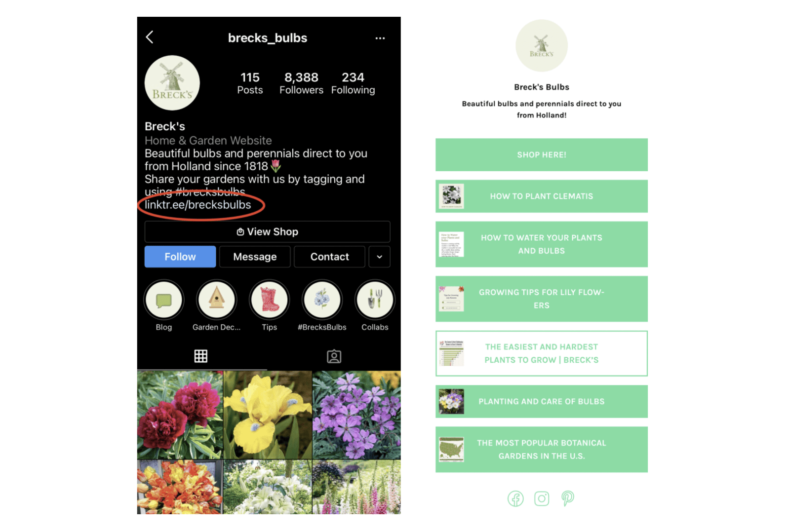Click the blue Follow button
Image resolution: width=788 pixels, height=532 pixels.
pyautogui.click(x=180, y=257)
